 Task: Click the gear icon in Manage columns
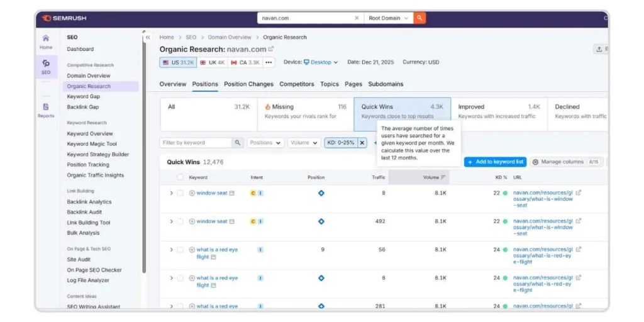tap(535, 162)
